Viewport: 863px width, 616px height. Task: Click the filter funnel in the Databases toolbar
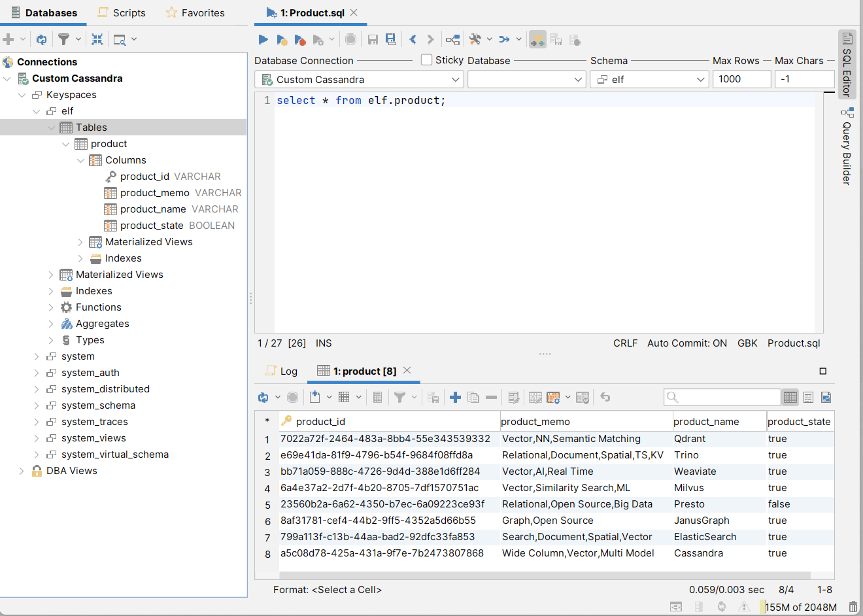tap(63, 40)
